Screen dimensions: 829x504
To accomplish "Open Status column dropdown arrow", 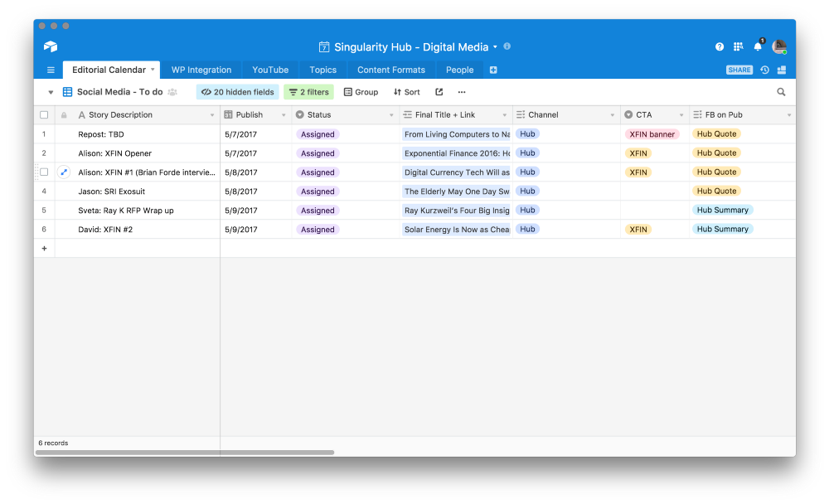I will coord(391,115).
